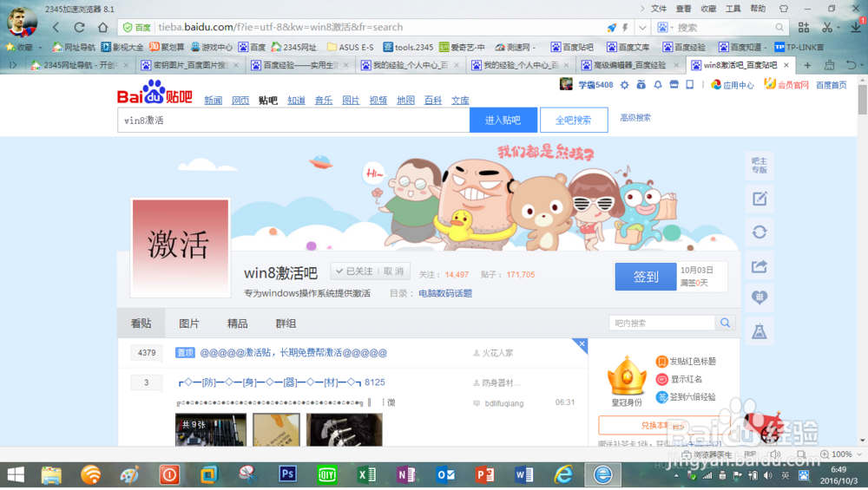This screenshot has width=868, height=490.
Task: Switch to the 图片 tab
Action: [x=189, y=323]
